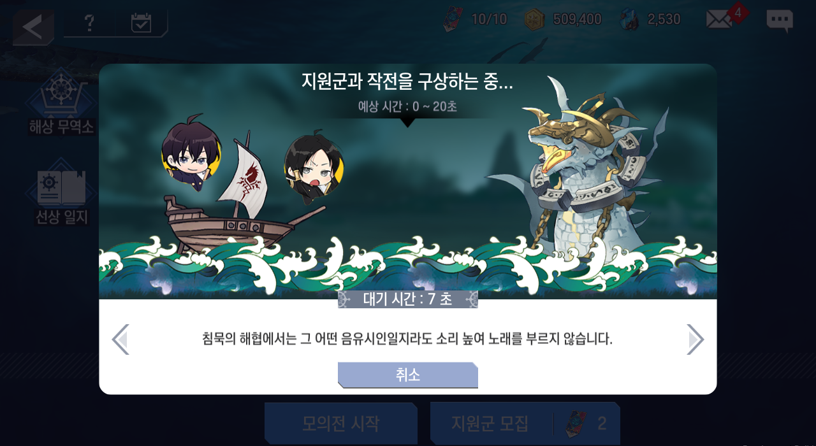The height and width of the screenshot is (446, 816).
Task: Open the mail inbox envelope icon
Action: [x=719, y=20]
